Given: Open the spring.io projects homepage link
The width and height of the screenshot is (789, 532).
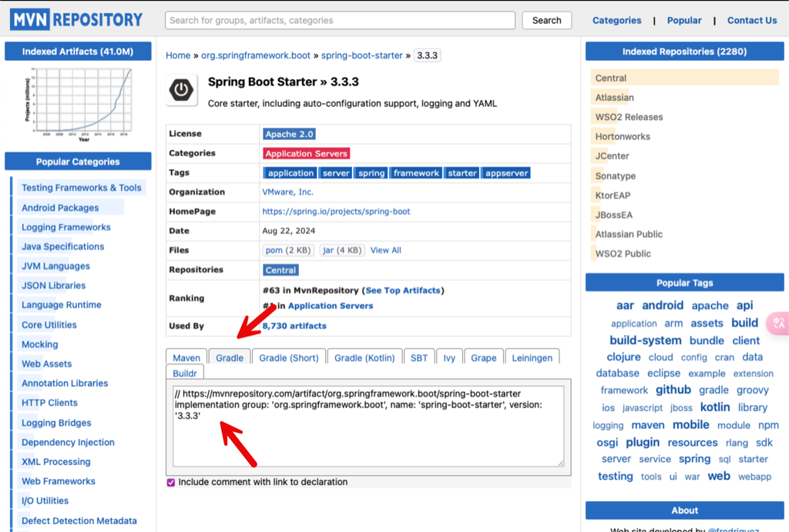Looking at the screenshot, I should point(336,212).
